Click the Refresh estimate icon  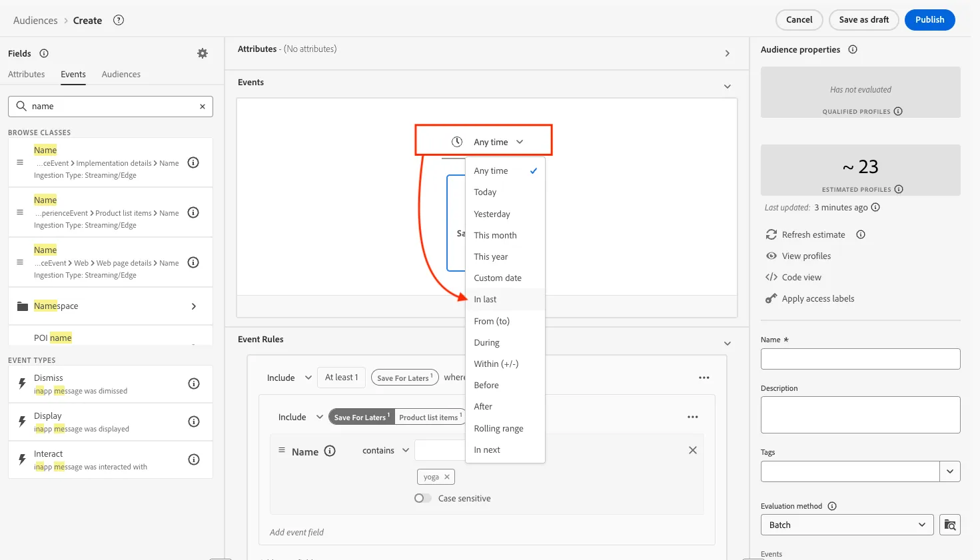[x=771, y=234]
